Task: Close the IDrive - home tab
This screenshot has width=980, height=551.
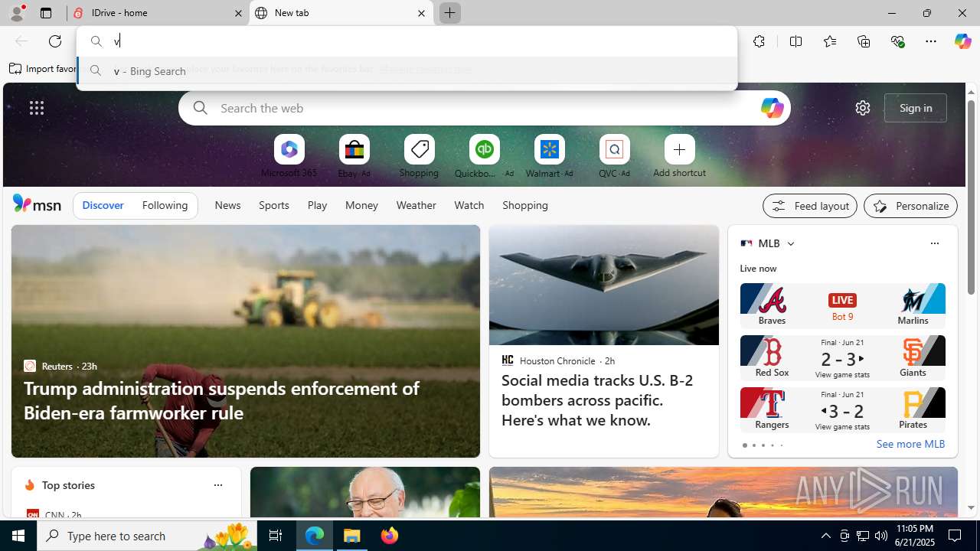Action: click(238, 13)
